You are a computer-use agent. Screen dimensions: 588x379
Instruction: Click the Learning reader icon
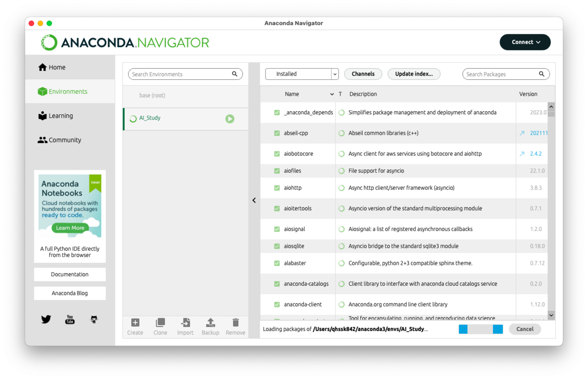[x=43, y=116]
